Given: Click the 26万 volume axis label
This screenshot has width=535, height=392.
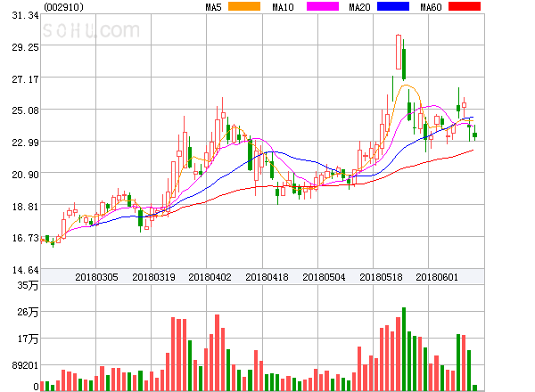Looking at the screenshot, I should [x=28, y=312].
